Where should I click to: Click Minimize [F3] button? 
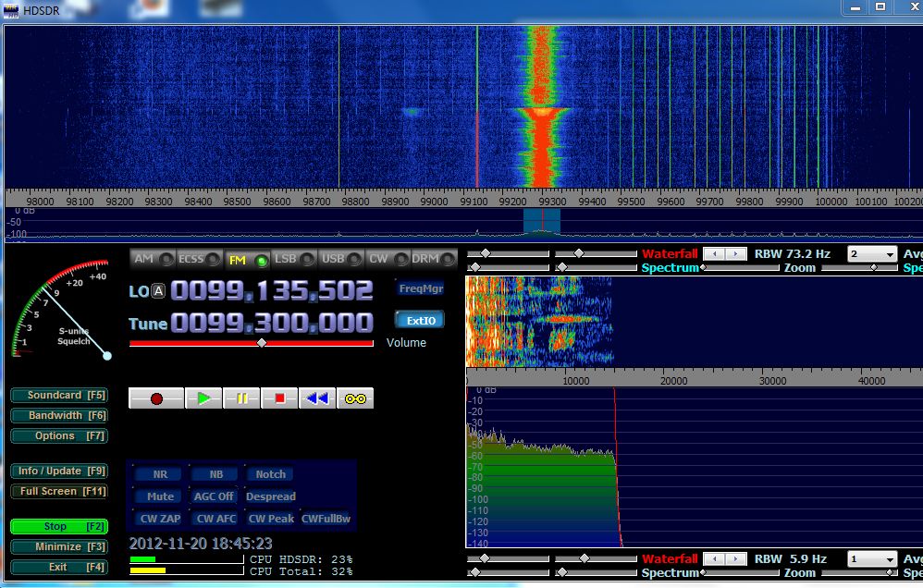59,546
